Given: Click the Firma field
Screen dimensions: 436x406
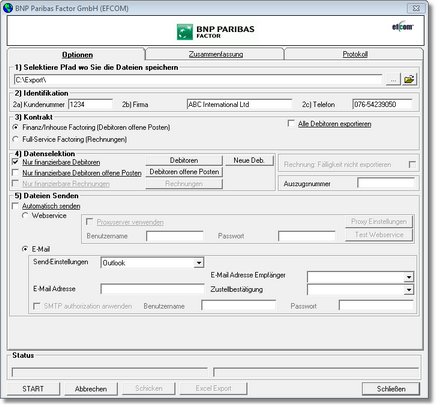Looking at the screenshot, I should pyautogui.click(x=239, y=104).
